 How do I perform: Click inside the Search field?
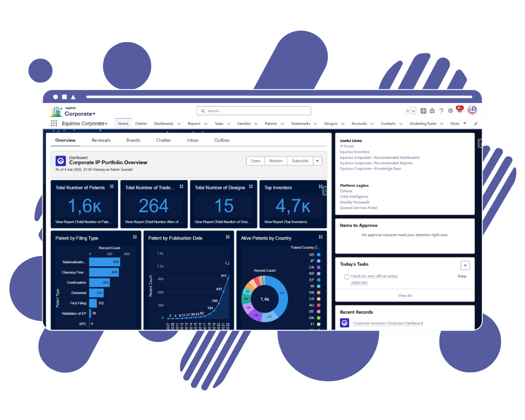[253, 111]
